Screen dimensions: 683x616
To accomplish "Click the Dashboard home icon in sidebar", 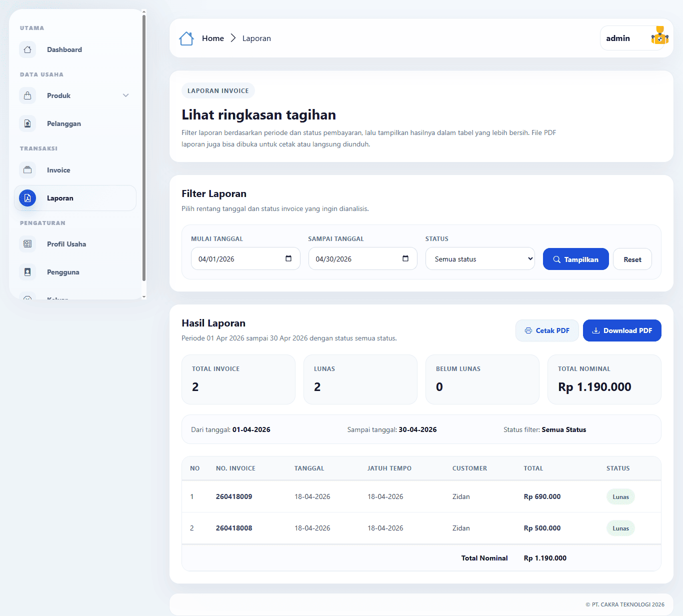I will (27, 49).
